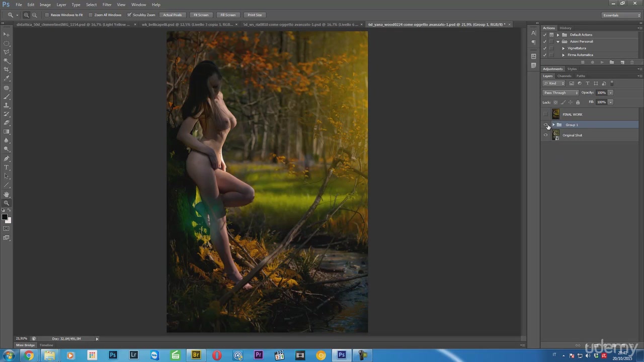Click the Lock All layer icon
This screenshot has width=644, height=362.
(578, 102)
